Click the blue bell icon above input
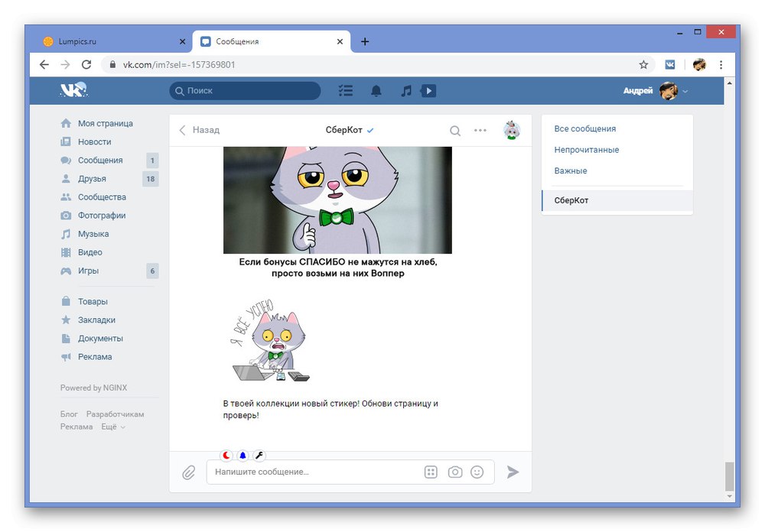Screen dimensions: 765x532 (243, 456)
